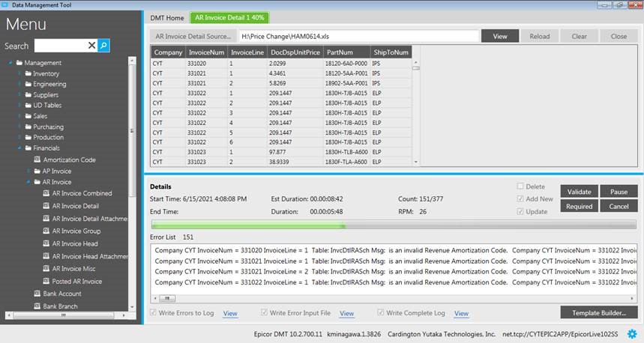
Task: Open the settings gear icon in status bar
Action: click(x=632, y=333)
